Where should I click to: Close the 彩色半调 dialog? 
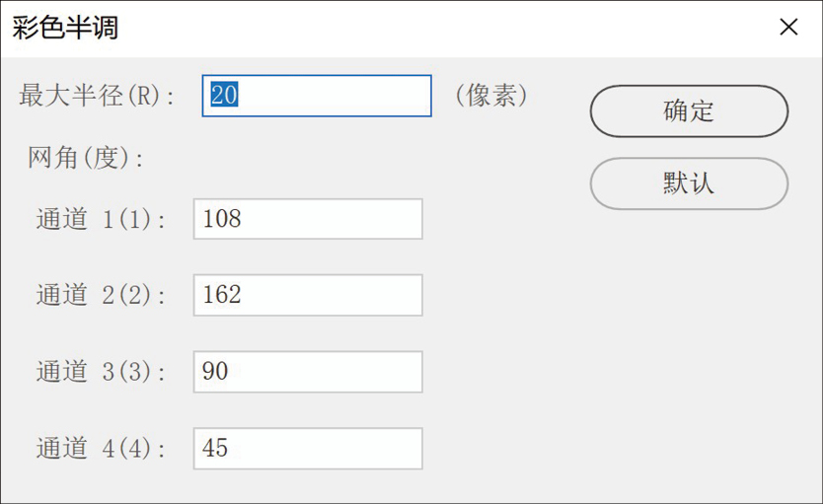pyautogui.click(x=788, y=28)
